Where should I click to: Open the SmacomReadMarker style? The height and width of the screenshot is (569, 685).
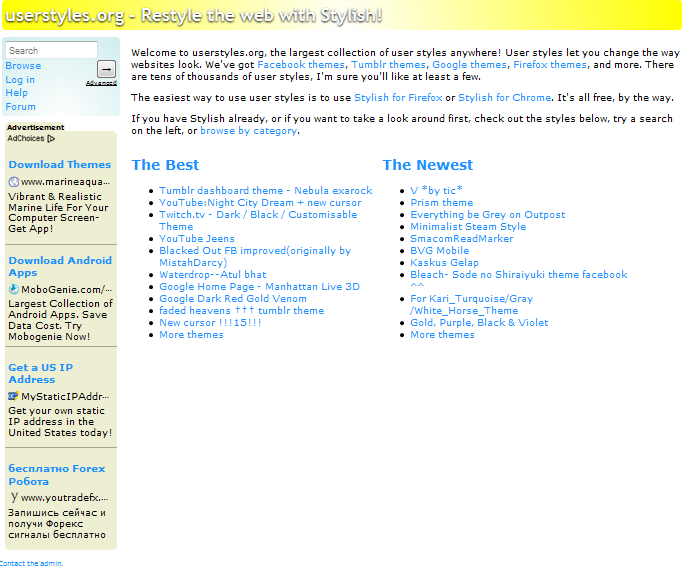462,239
